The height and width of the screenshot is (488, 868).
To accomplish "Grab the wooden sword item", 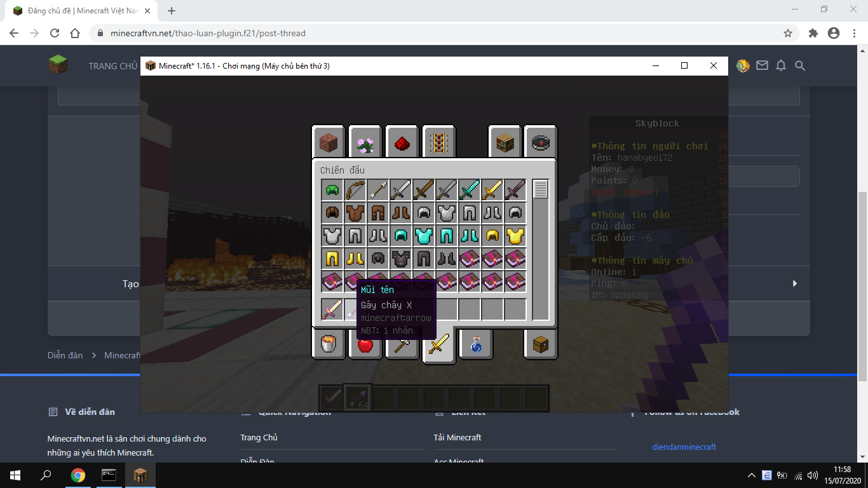I will 424,190.
